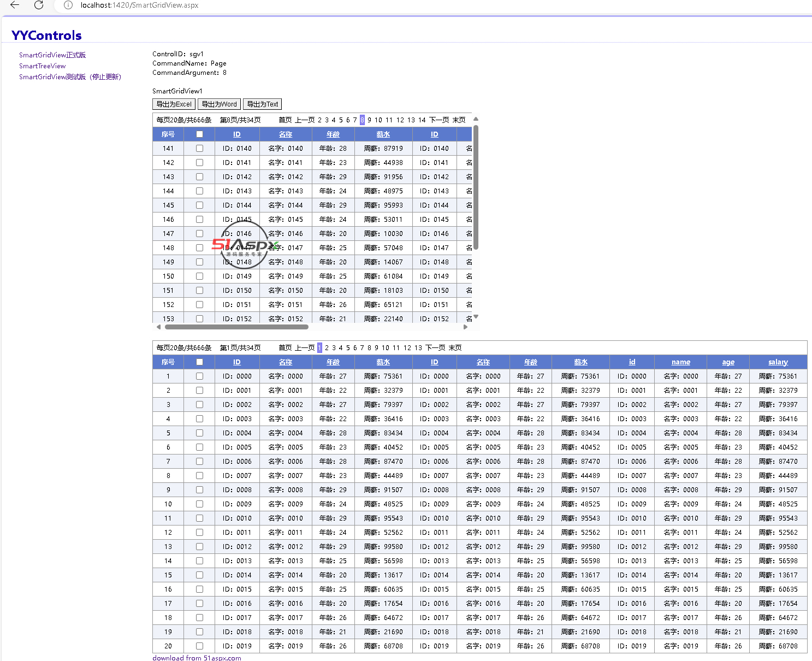
Task: Click upper grid vertical scrollbar up arrow
Action: click(x=476, y=119)
